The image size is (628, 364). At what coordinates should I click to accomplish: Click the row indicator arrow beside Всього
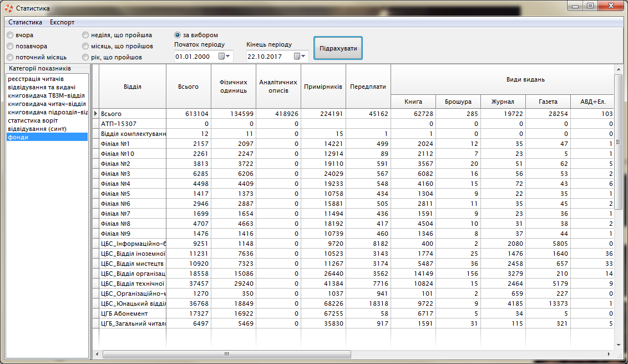pyautogui.click(x=95, y=114)
